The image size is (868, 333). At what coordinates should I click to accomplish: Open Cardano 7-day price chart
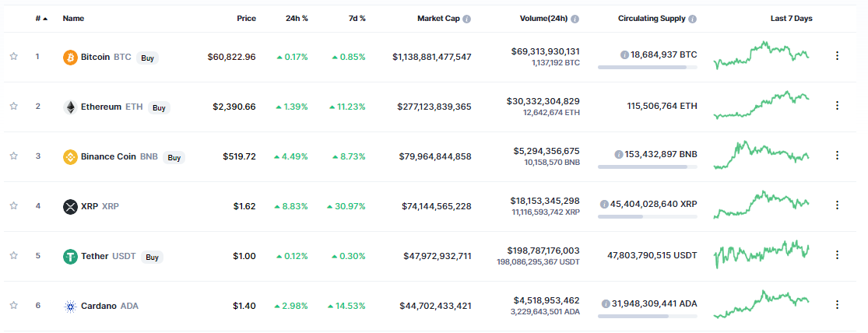pyautogui.click(x=761, y=304)
